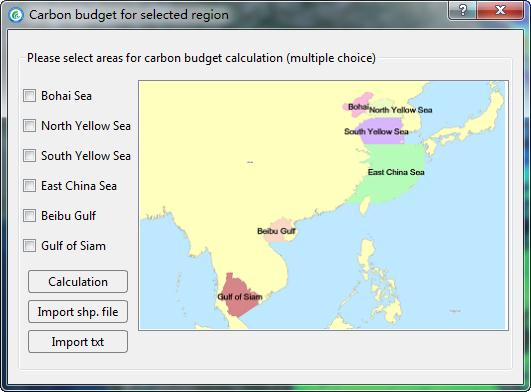Pick the dark red Gulf of Siam region
Image resolution: width=531 pixels, height=392 pixels.
pyautogui.click(x=240, y=297)
